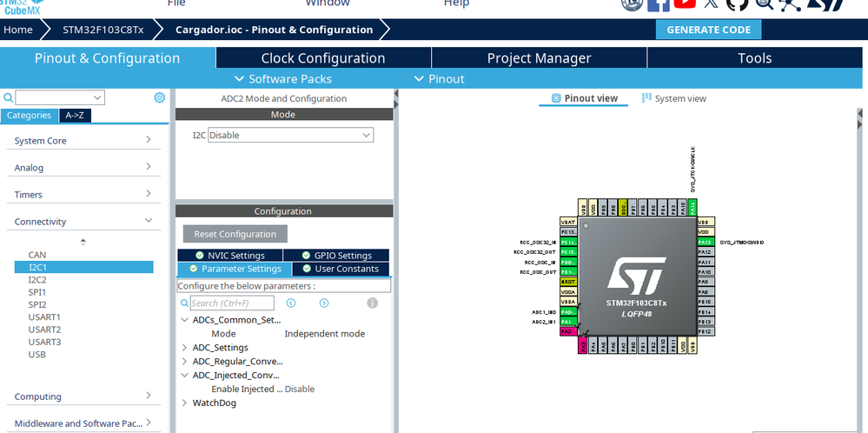
Task: Select green pin PA13 on the chip
Action: coord(706,242)
